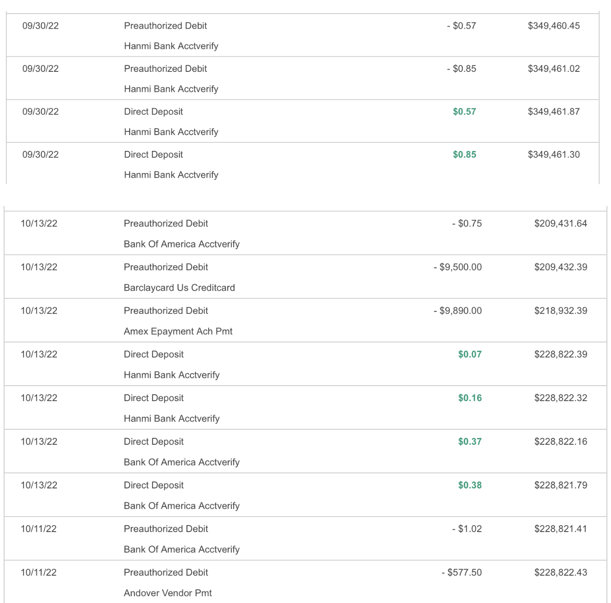Click the - $0.75 debit amount
The height and width of the screenshot is (603, 611).
point(466,224)
